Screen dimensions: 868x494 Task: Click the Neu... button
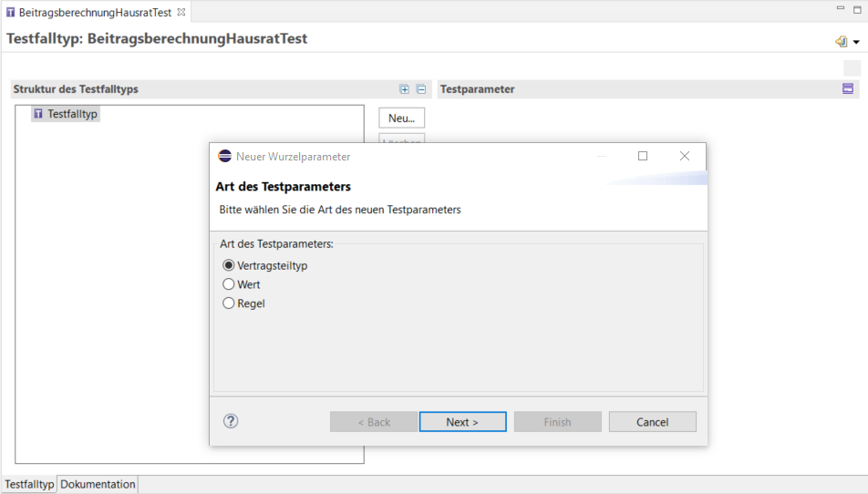401,118
